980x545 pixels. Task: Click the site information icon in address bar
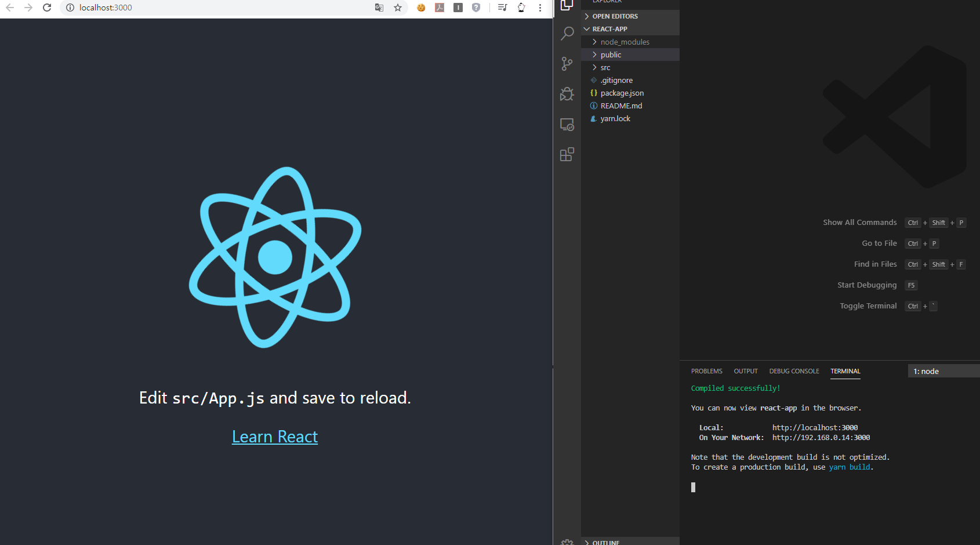(x=70, y=8)
